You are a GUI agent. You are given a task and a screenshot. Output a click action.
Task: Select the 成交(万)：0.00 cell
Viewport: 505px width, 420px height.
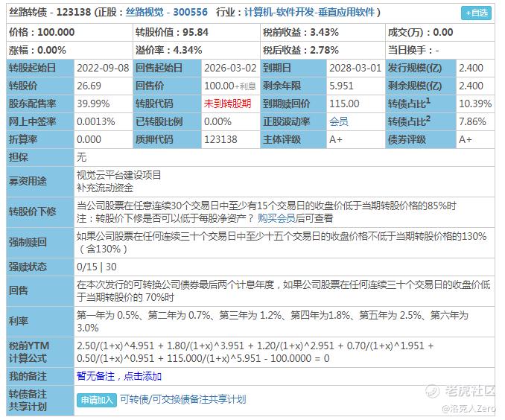[440, 32]
